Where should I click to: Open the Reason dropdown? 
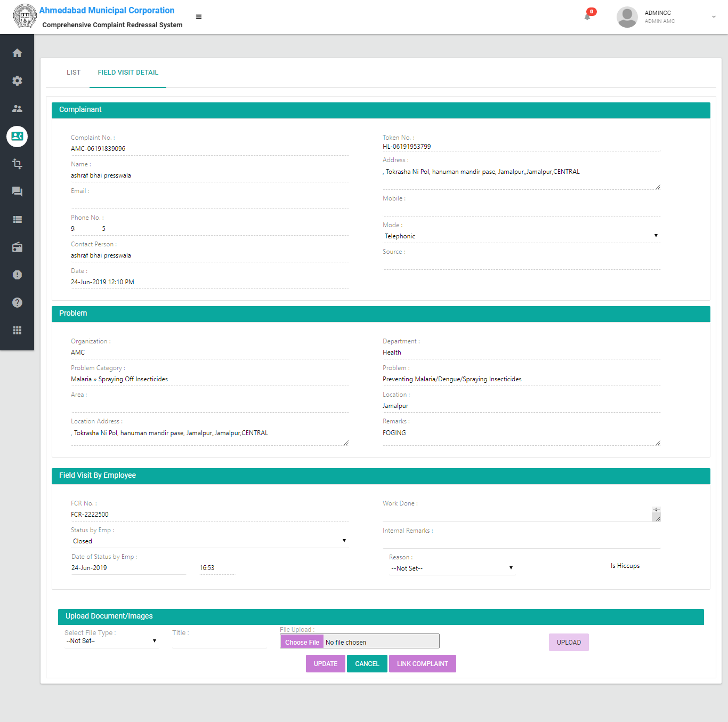pos(452,568)
